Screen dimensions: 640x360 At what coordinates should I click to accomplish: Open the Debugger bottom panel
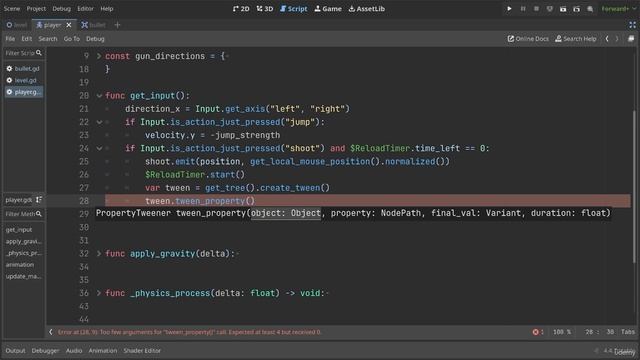coord(45,351)
